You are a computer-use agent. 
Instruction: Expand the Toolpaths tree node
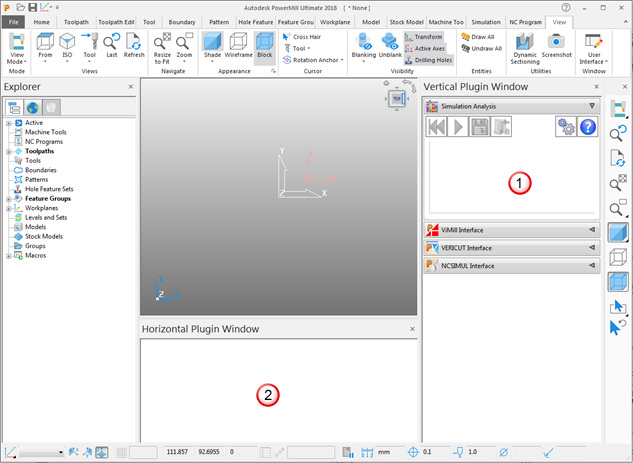pyautogui.click(x=8, y=152)
